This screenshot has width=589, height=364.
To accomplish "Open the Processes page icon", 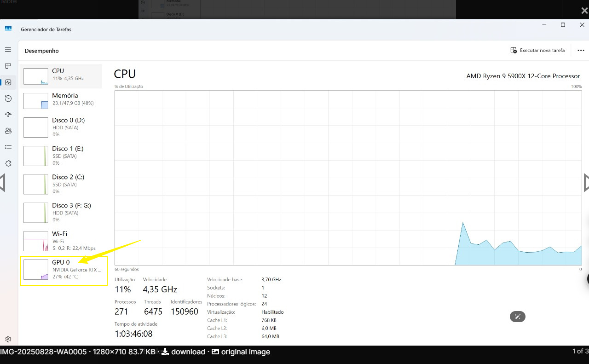I will pos(8,66).
